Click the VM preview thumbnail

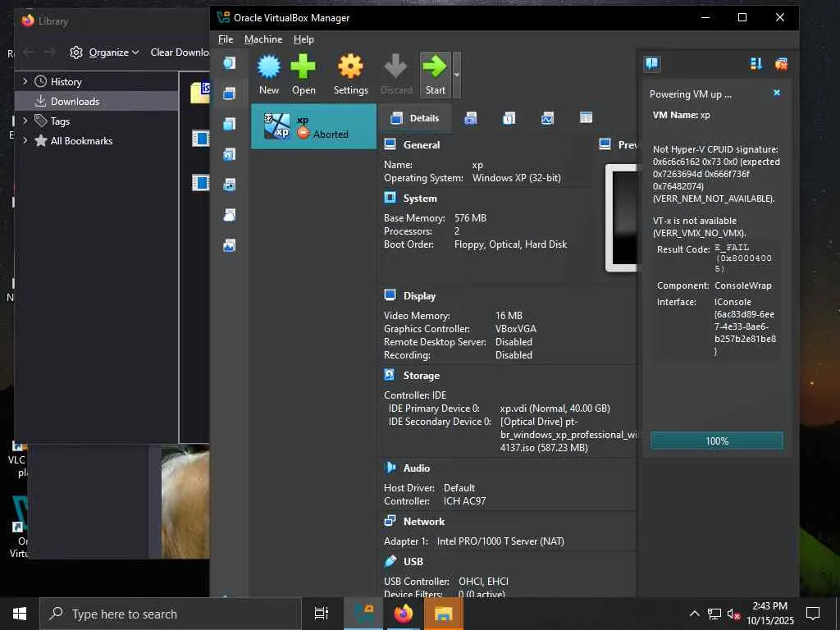(x=622, y=218)
